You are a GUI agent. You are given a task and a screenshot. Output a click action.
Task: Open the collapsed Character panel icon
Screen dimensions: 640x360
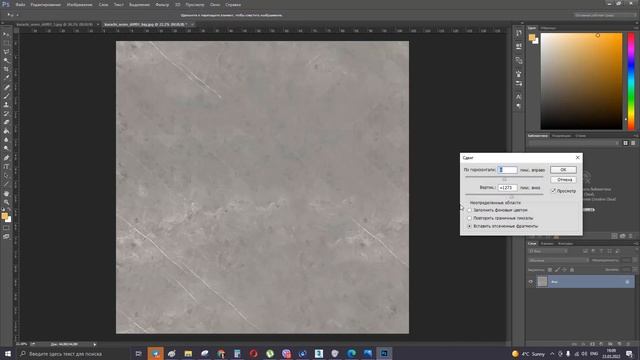click(x=518, y=97)
